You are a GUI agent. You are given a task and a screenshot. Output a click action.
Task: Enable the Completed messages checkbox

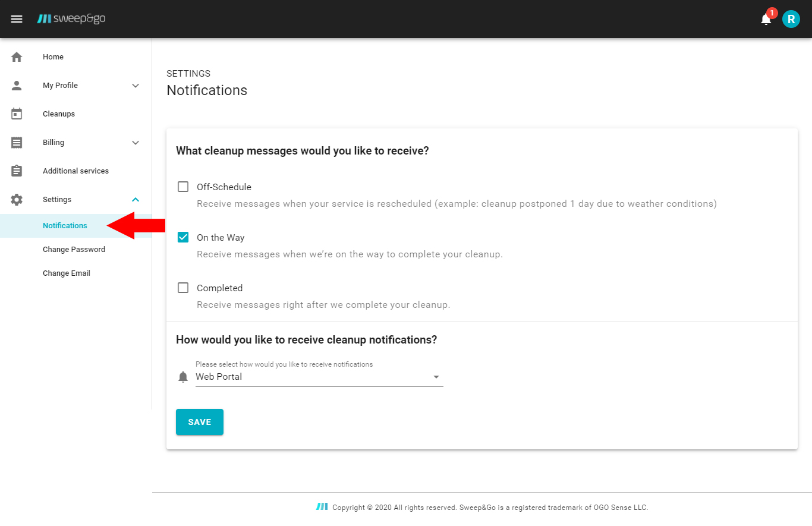coord(183,288)
